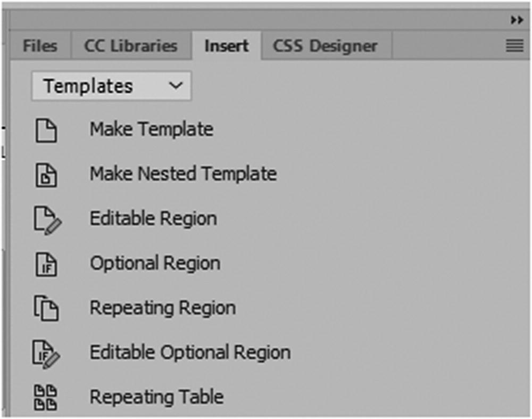
Task: Collapse the panel with double-arrow icon
Action: [x=516, y=20]
